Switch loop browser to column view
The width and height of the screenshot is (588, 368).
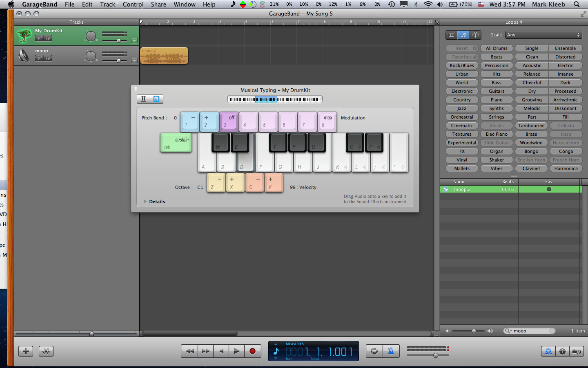coord(451,35)
